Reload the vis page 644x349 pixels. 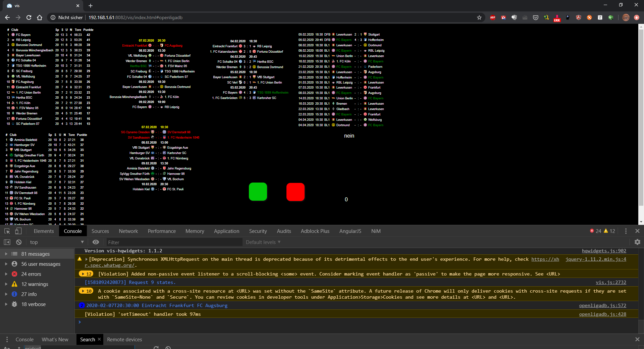29,17
